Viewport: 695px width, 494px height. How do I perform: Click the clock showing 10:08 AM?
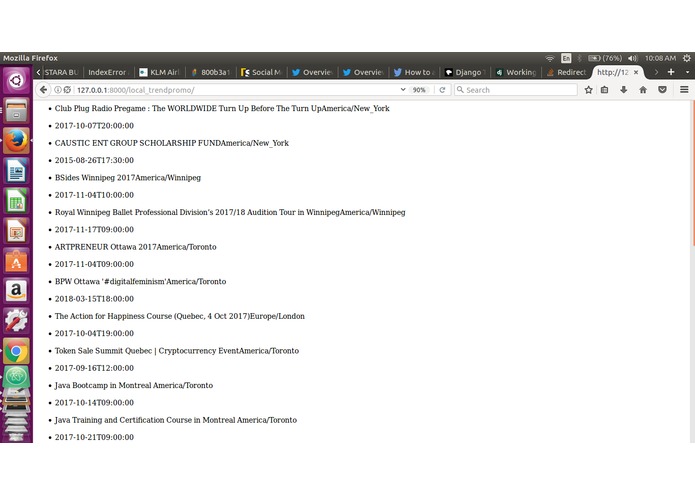pyautogui.click(x=660, y=58)
